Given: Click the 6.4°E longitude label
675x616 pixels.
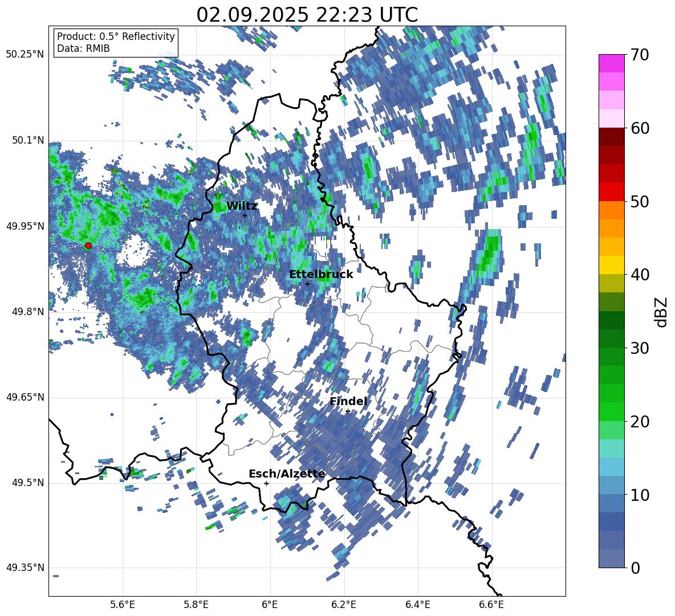Looking at the screenshot, I should [x=417, y=605].
